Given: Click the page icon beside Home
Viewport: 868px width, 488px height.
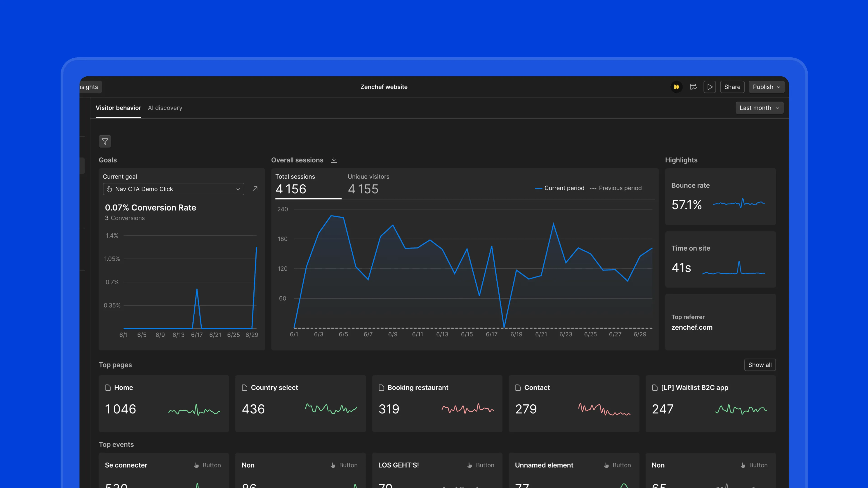Looking at the screenshot, I should click(x=108, y=388).
